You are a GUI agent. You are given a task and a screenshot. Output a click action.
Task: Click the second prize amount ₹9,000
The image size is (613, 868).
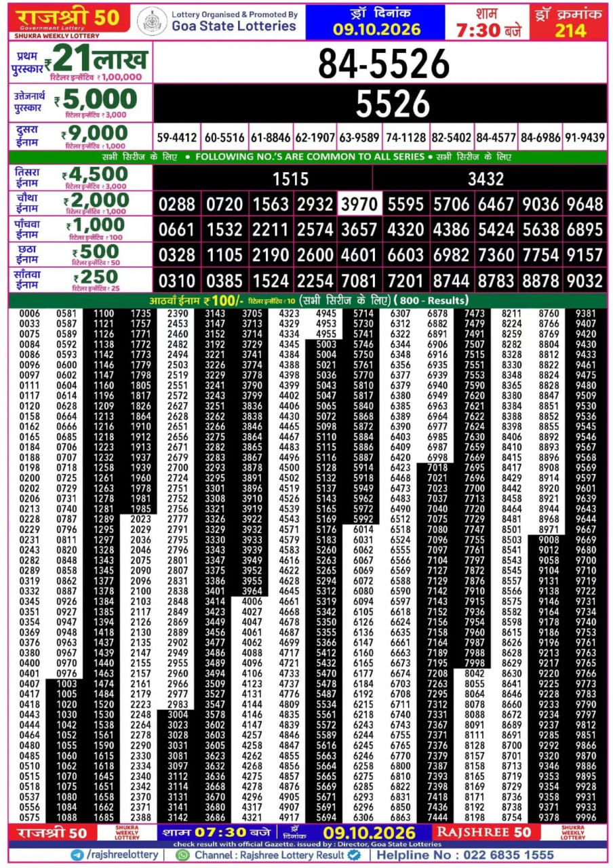point(94,133)
